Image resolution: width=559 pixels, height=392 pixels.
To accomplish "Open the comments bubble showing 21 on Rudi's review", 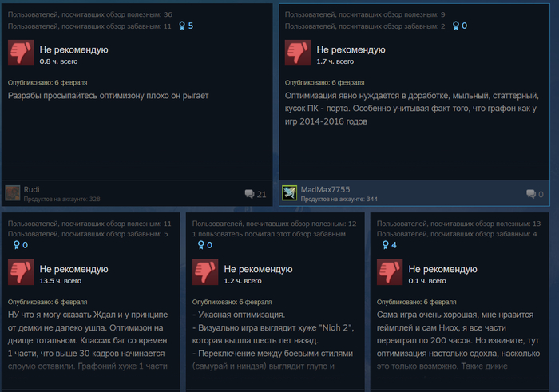I will (x=256, y=194).
